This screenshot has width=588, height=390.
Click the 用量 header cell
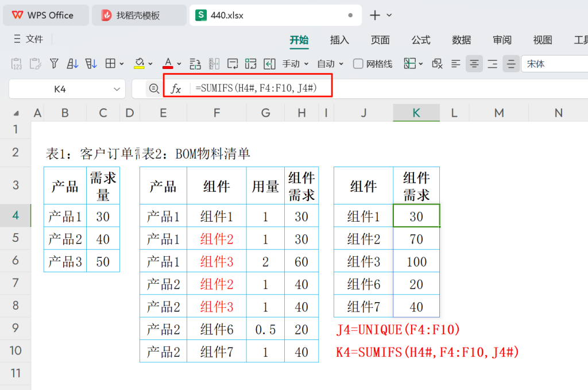[x=265, y=186]
